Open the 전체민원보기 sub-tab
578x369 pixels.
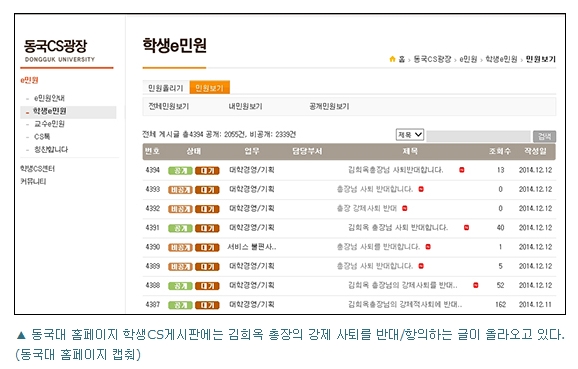click(x=168, y=107)
